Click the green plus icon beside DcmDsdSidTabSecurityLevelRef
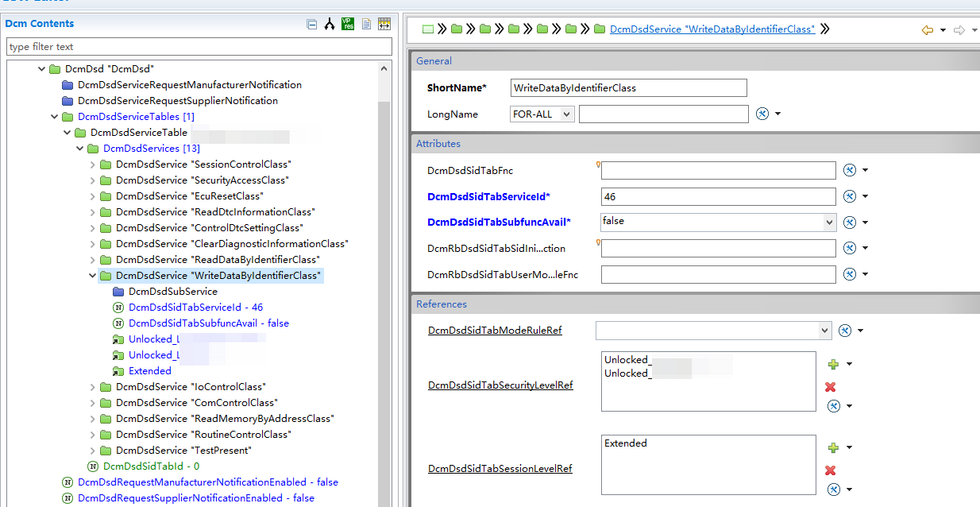Image resolution: width=980 pixels, height=507 pixels. coord(832,364)
